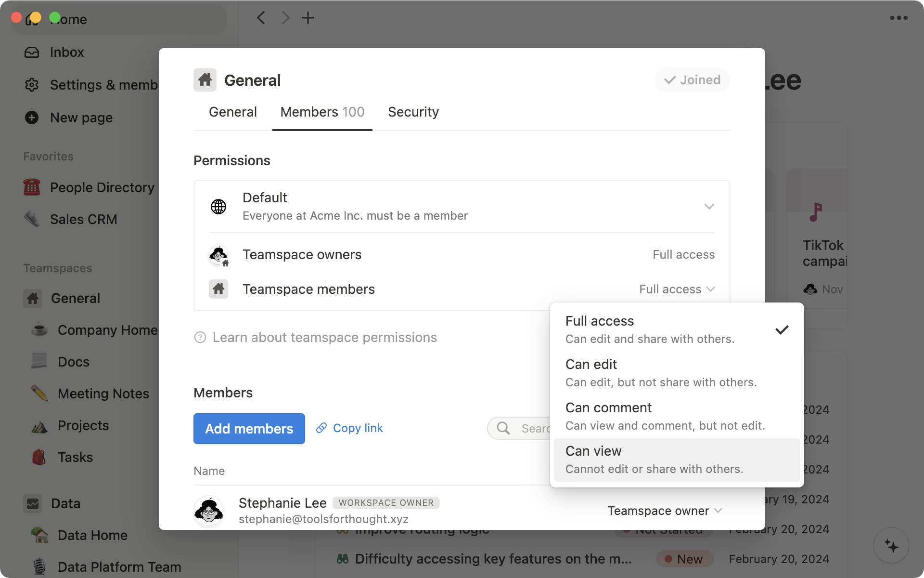Switch to the General tab
Image resolution: width=924 pixels, height=578 pixels.
tap(233, 112)
